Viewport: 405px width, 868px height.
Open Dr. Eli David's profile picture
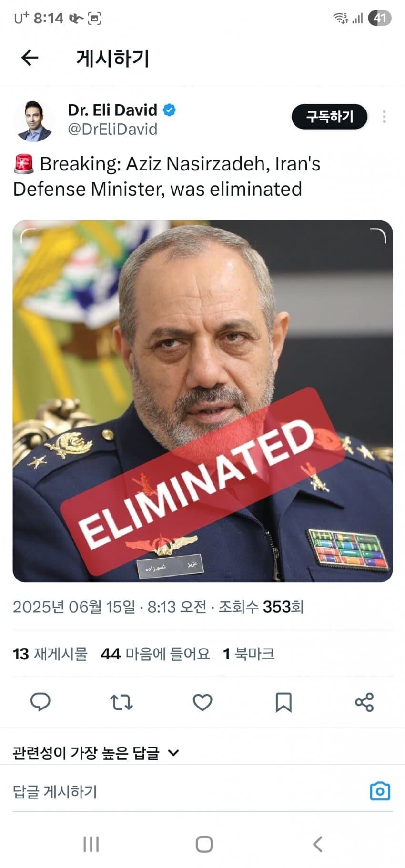pyautogui.click(x=33, y=121)
